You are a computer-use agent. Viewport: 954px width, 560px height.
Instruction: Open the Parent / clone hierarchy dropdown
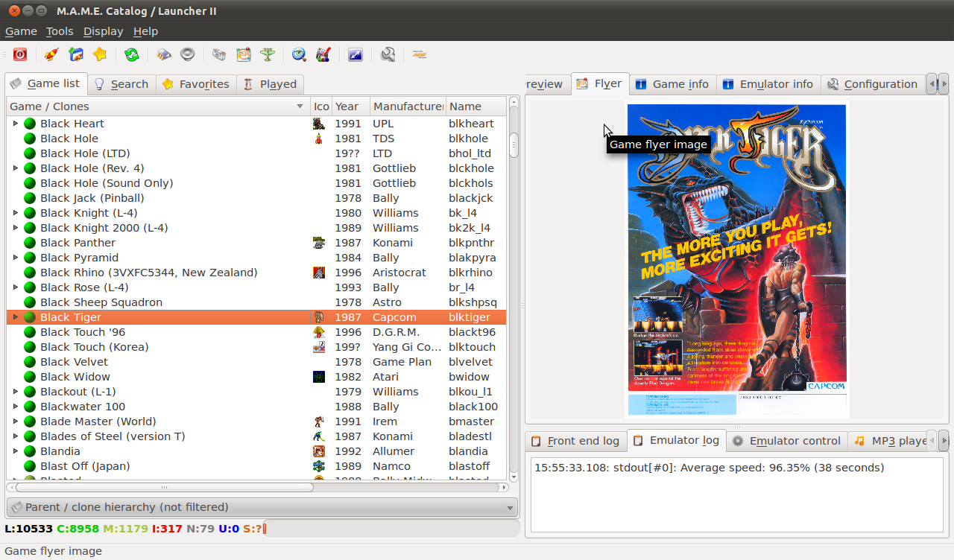click(261, 507)
